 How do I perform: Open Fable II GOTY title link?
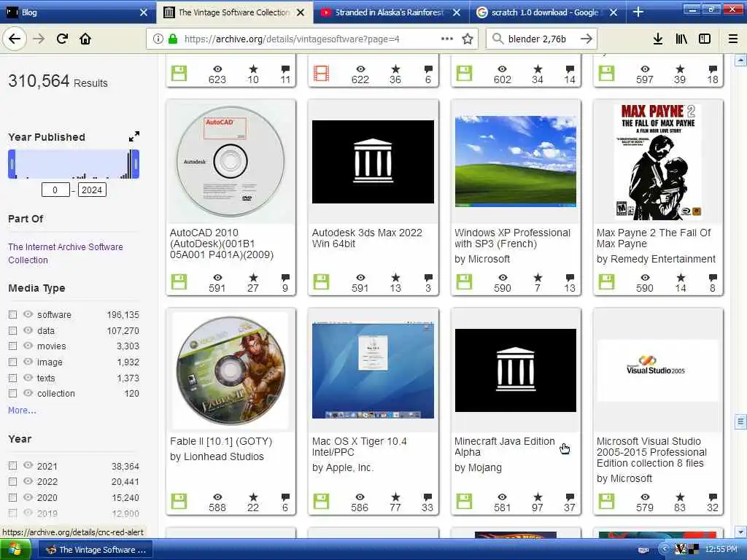coord(220,441)
